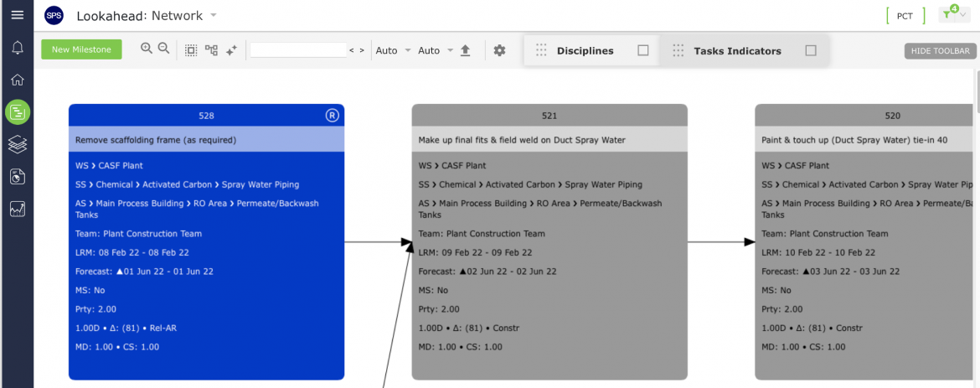Open the layers stack sidebar icon
Screen dimensions: 980x388
pos(18,145)
